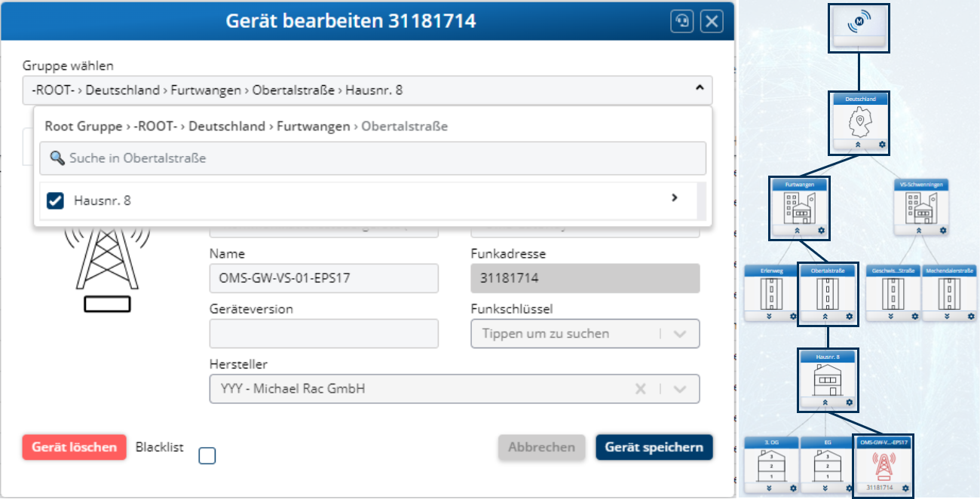Uncheck the Hausnr. 8 checkbox
980x499 pixels.
click(x=55, y=201)
